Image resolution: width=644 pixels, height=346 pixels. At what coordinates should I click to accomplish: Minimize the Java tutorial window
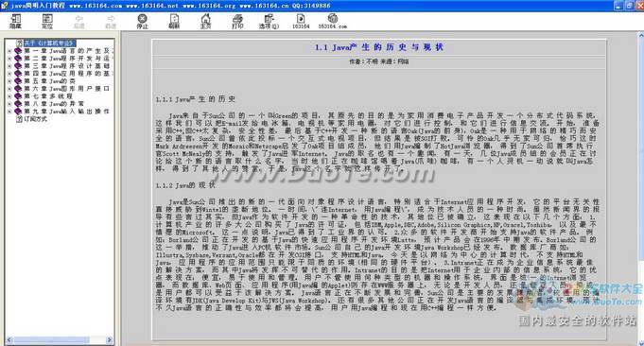pos(619,6)
